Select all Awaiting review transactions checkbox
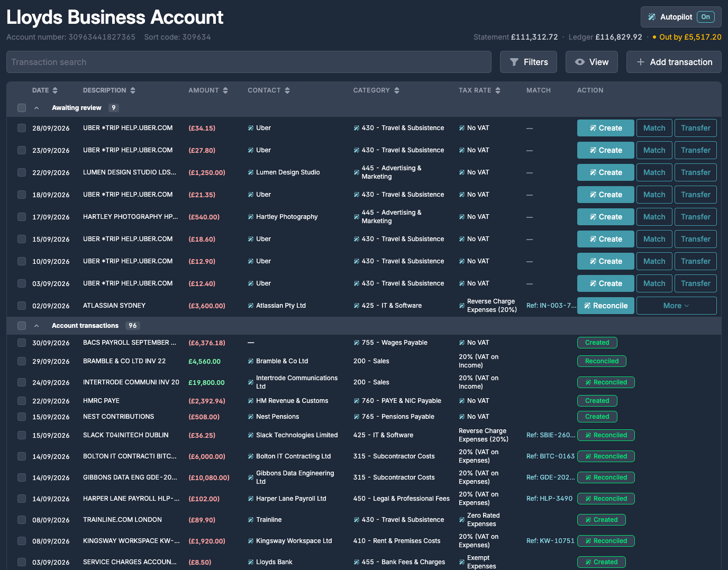Image resolution: width=728 pixels, height=570 pixels. pos(22,108)
